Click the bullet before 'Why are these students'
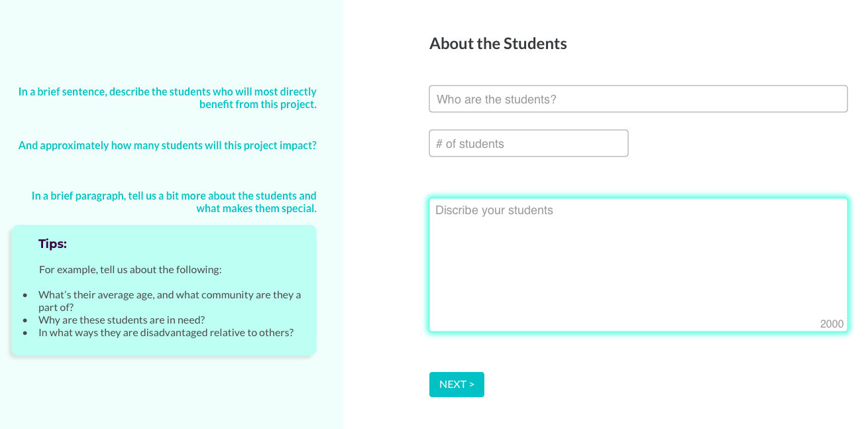The width and height of the screenshot is (868, 429). [x=25, y=320]
